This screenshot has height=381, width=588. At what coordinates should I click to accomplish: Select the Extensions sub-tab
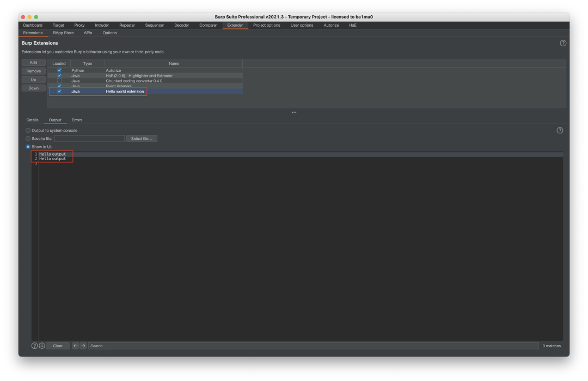pyautogui.click(x=33, y=33)
